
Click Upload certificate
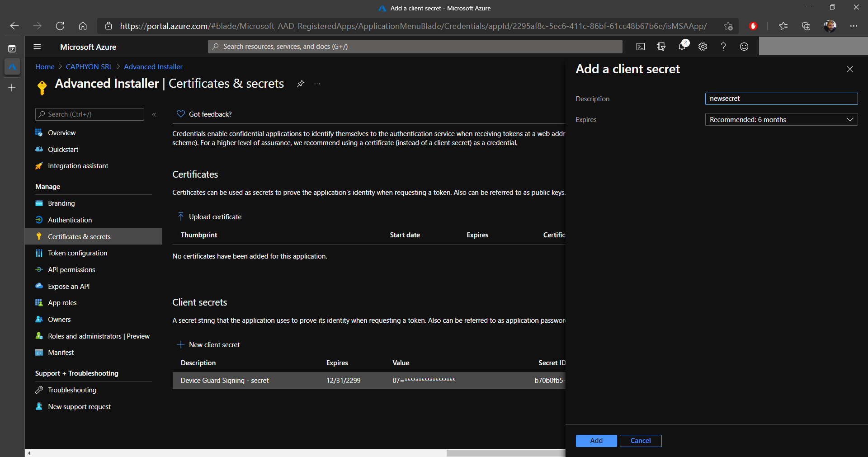(210, 217)
